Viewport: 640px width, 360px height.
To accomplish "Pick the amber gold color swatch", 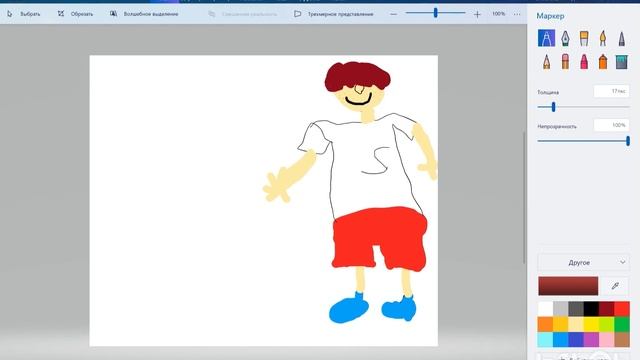I will point(560,324).
